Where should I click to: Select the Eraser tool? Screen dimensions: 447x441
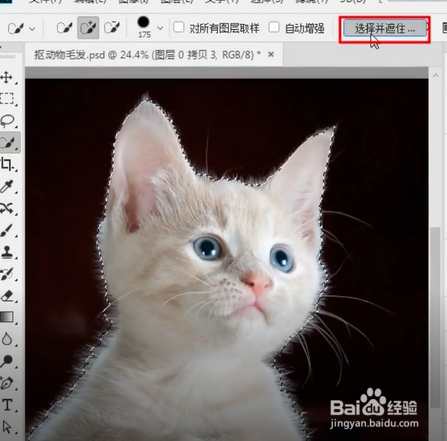[x=7, y=296]
